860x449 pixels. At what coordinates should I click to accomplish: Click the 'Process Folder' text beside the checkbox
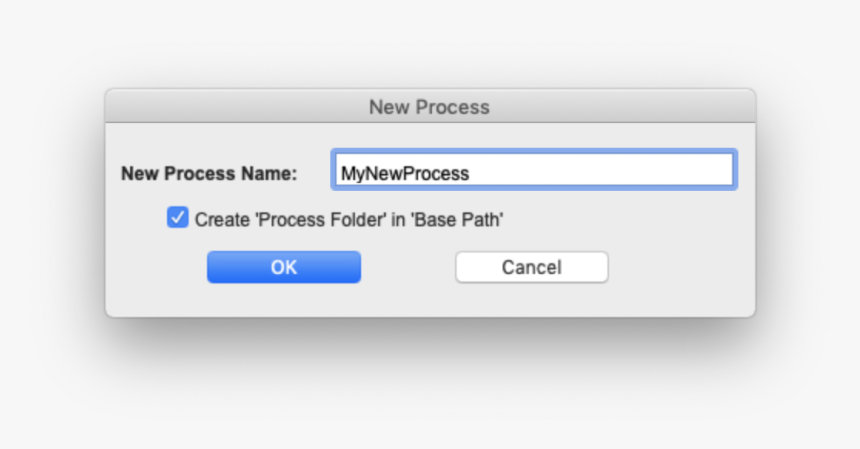coord(322,219)
